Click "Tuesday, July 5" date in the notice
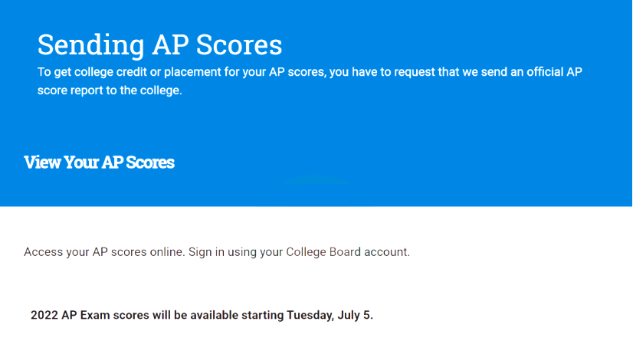This screenshot has width=633, height=364. tap(329, 315)
